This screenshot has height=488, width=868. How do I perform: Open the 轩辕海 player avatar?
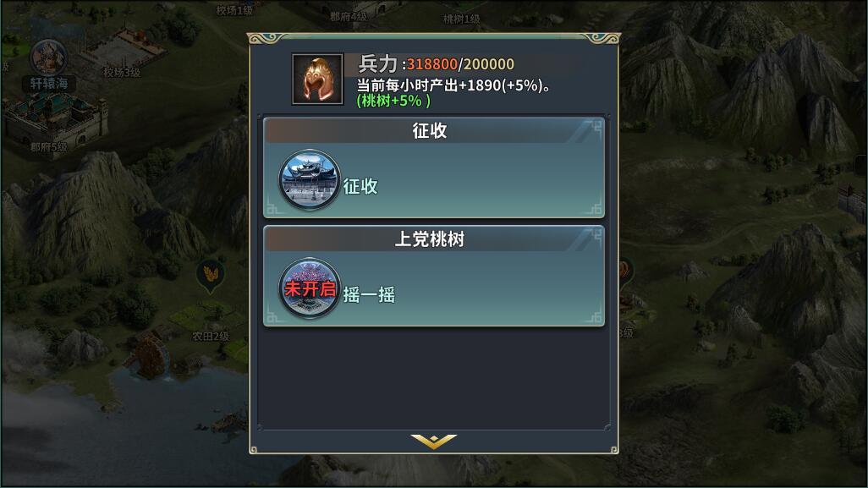tap(48, 57)
